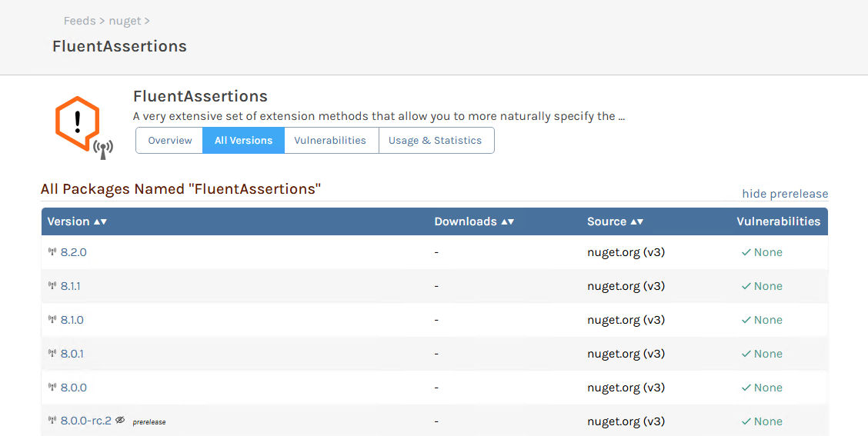Click None vulnerabilities status for 8.0.1

pos(762,354)
